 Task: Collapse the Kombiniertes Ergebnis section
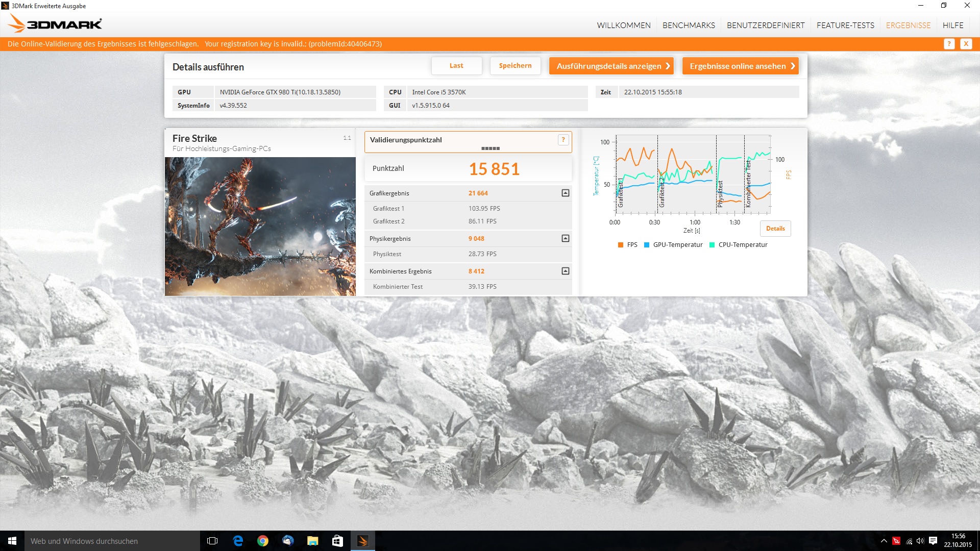point(565,271)
